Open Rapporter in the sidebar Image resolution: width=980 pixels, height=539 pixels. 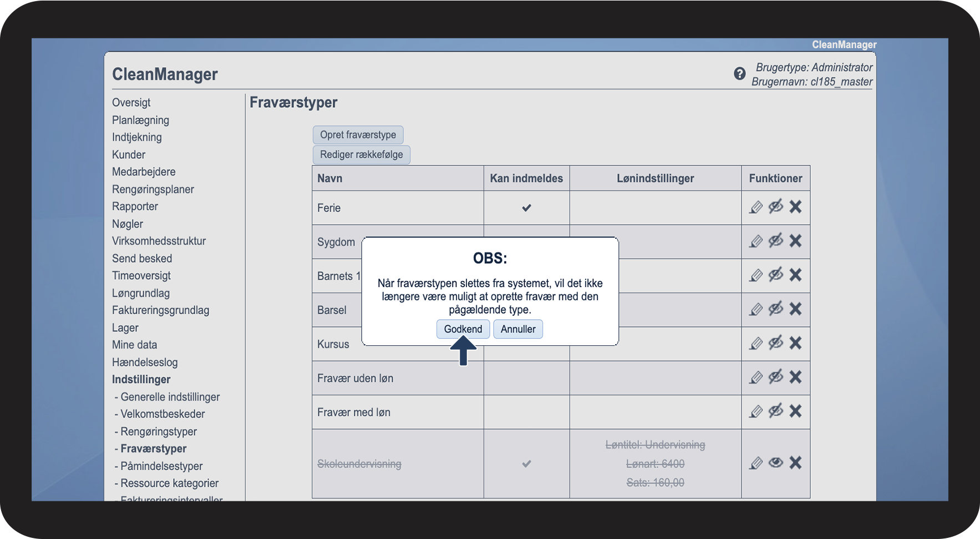[135, 206]
